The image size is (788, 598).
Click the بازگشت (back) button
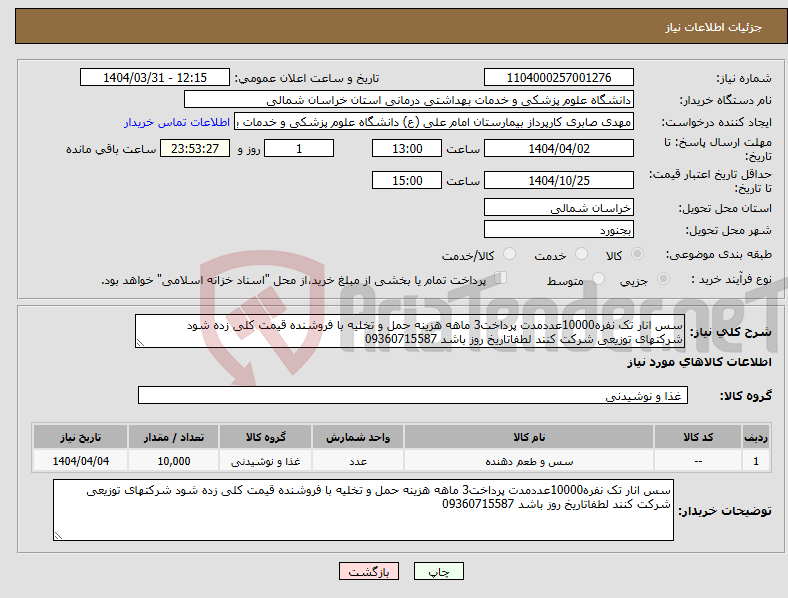[368, 571]
